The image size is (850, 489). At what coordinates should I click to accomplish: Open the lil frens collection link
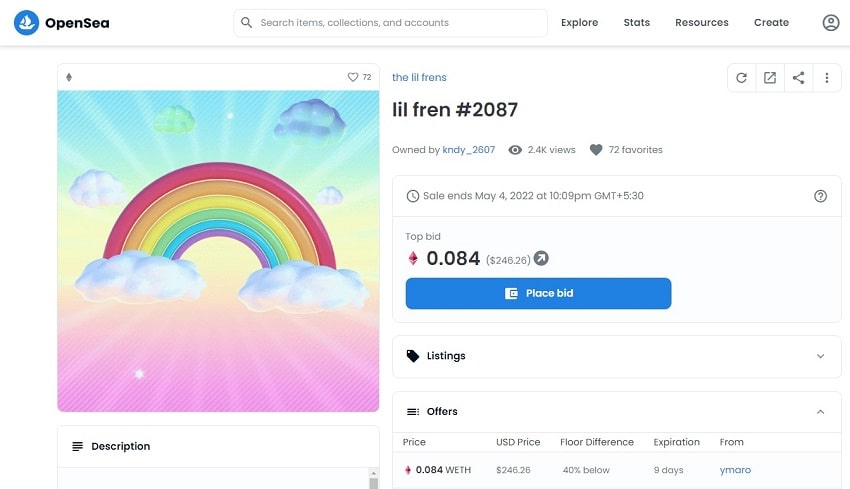pos(419,77)
